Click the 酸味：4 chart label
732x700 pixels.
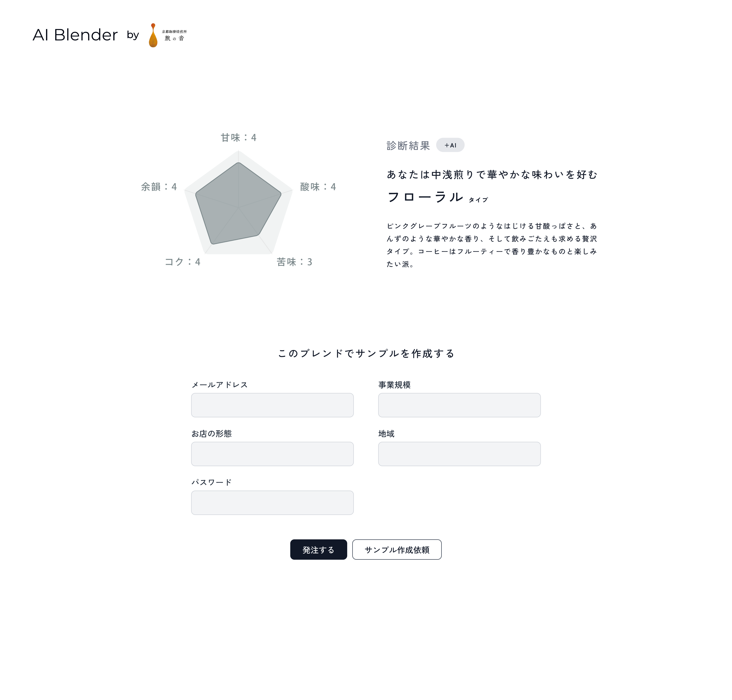318,187
